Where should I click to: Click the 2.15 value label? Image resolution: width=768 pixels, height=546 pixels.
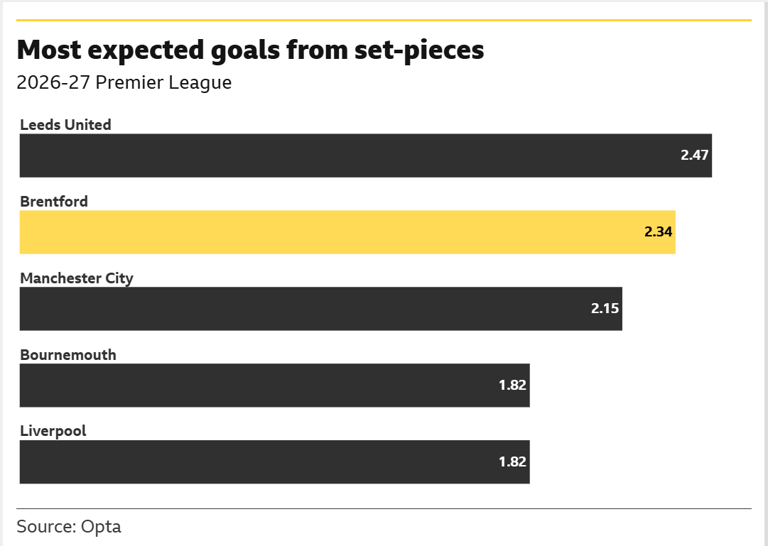604,309
